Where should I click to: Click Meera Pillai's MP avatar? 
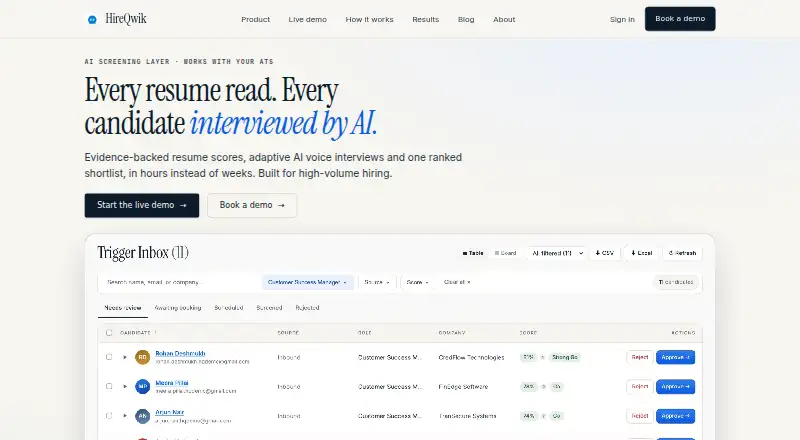point(142,386)
